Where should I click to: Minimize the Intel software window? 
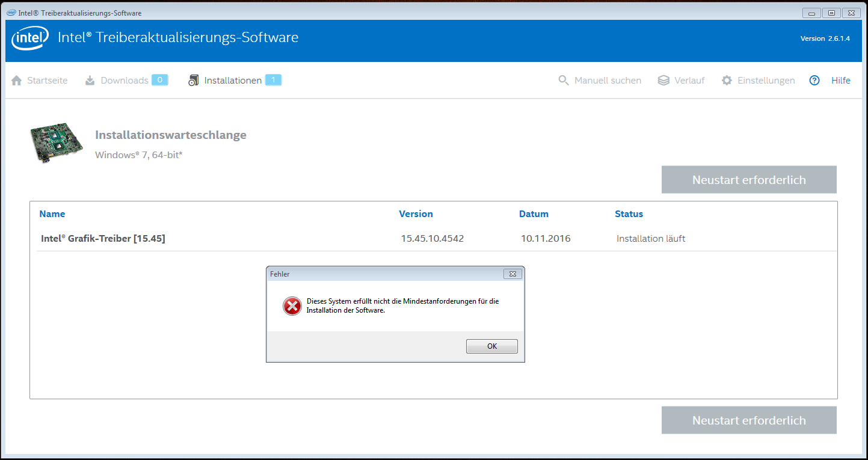point(812,13)
